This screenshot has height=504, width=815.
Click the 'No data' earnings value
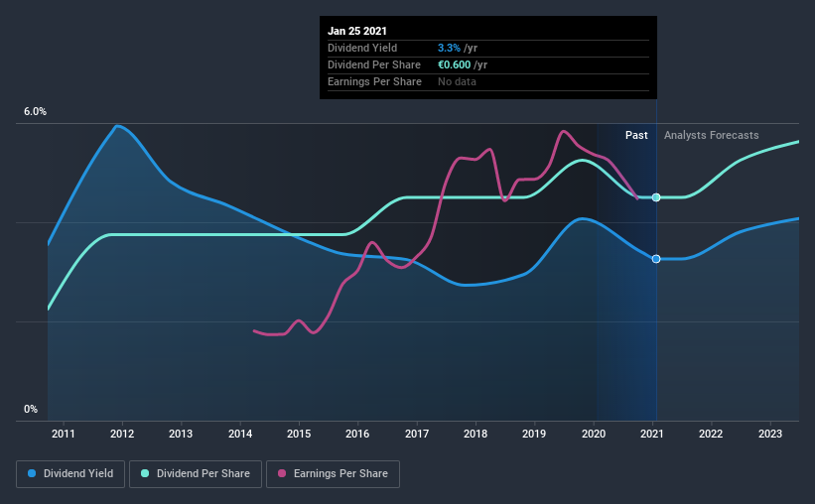point(457,81)
